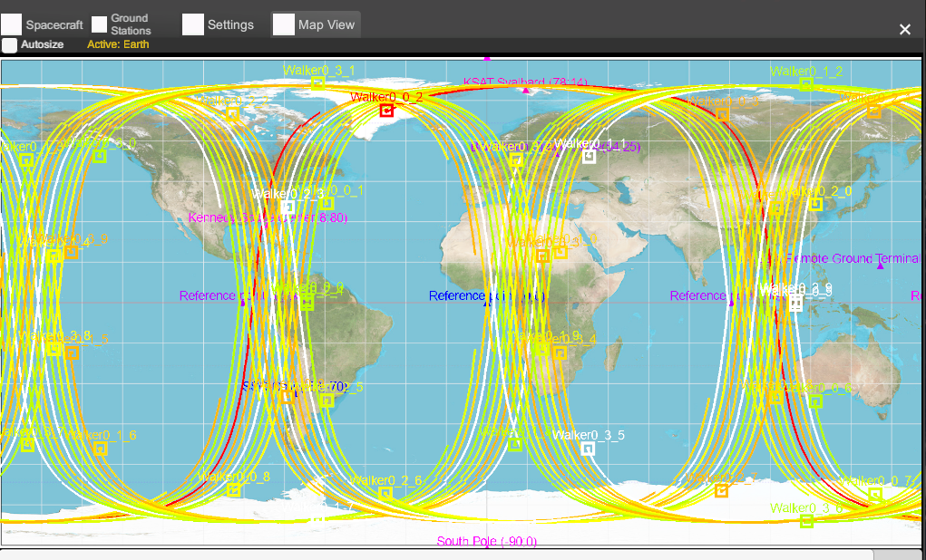Toggle the Autosize checkbox
The height and width of the screenshot is (560, 926).
10,44
